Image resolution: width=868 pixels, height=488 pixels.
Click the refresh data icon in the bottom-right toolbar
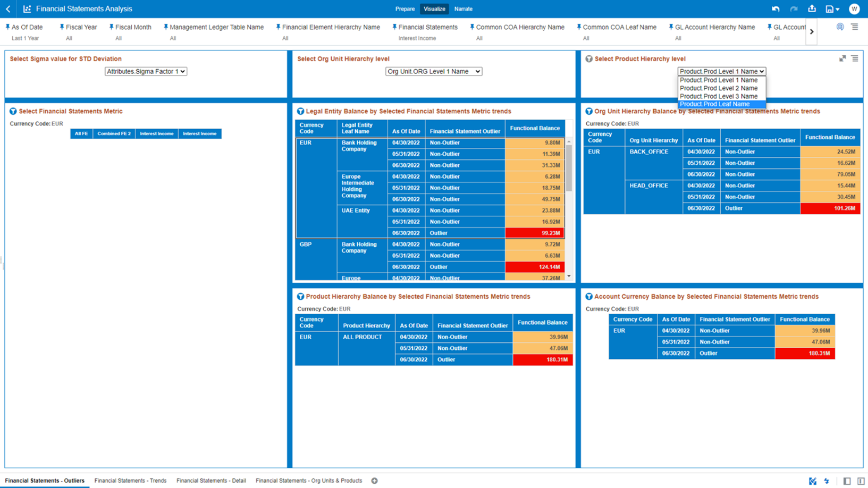click(825, 481)
